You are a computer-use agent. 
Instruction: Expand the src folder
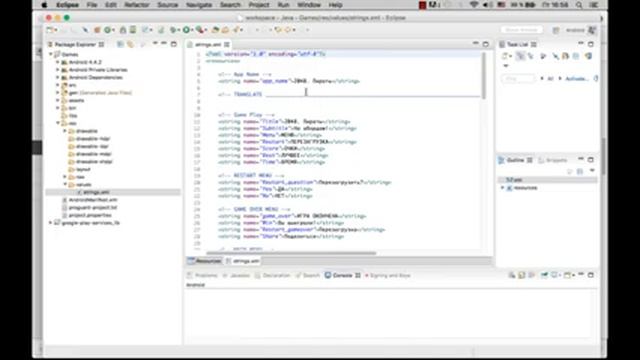(x=58, y=85)
